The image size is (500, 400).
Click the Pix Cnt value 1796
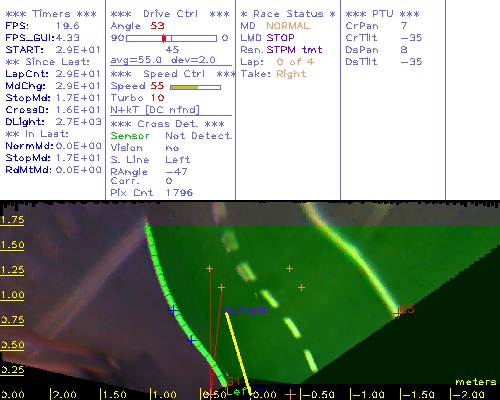click(179, 192)
